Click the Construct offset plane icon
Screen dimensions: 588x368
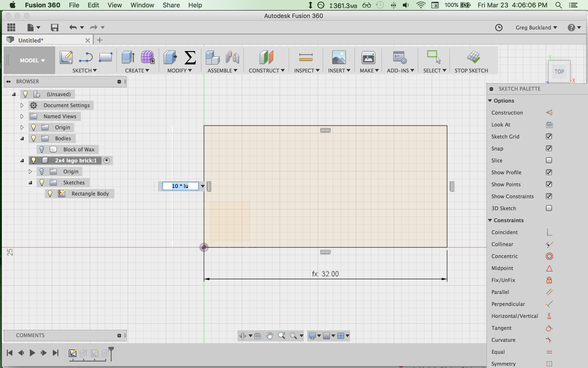coord(266,57)
